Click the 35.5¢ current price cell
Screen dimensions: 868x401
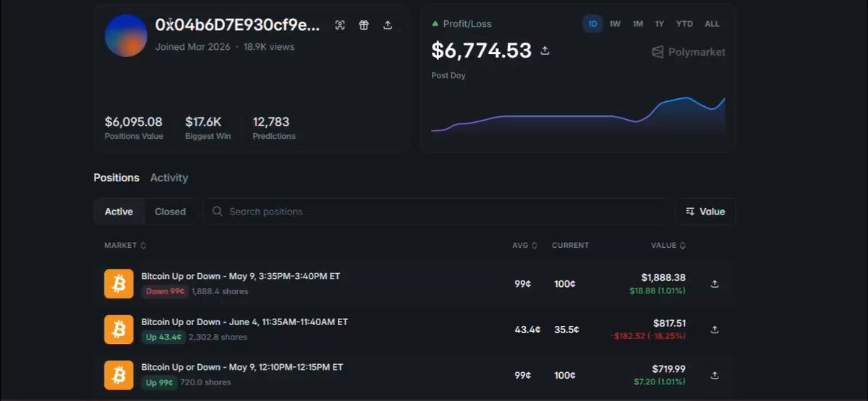(566, 329)
